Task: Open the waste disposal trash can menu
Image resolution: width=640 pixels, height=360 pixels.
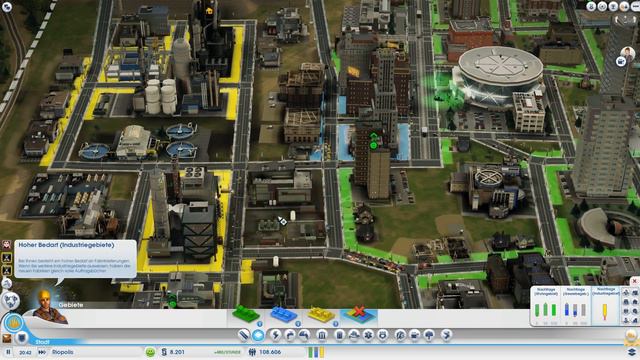Action: tap(339, 335)
